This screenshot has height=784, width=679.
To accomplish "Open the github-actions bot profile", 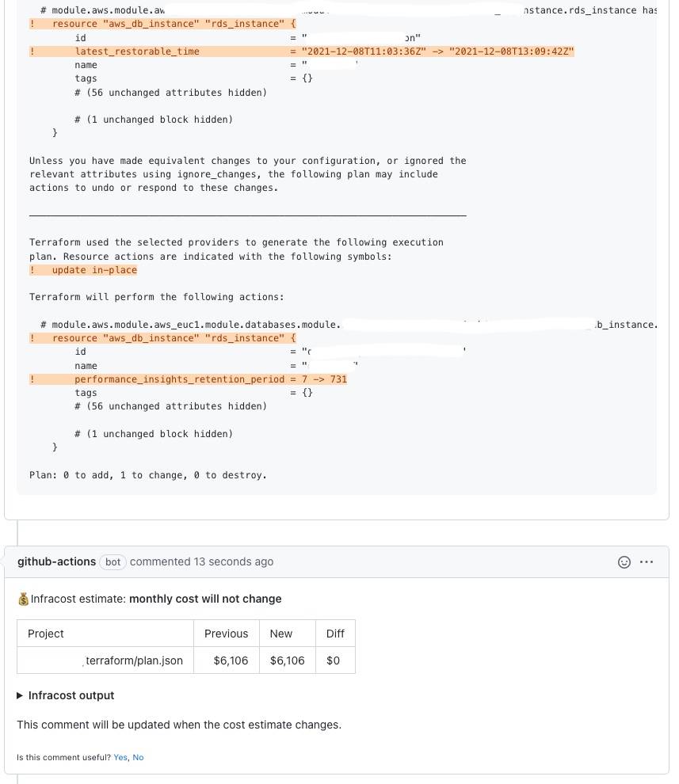I will coord(56,561).
